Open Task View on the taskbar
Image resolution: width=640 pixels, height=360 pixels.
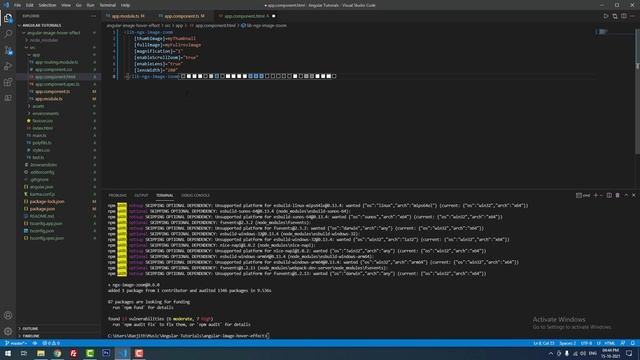24,353
